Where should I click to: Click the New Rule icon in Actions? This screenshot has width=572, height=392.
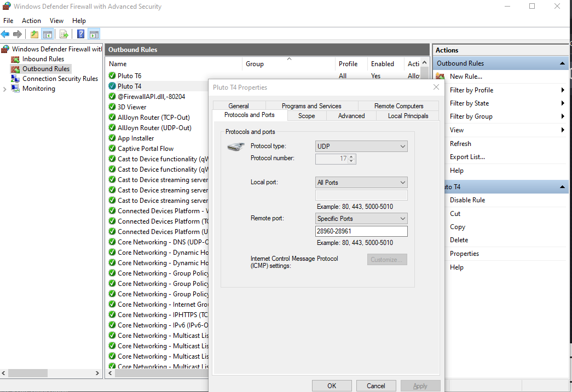440,77
